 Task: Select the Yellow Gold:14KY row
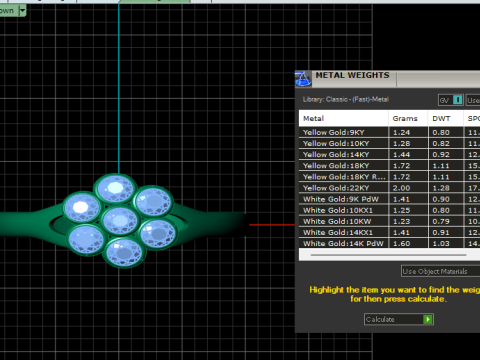pyautogui.click(x=389, y=154)
